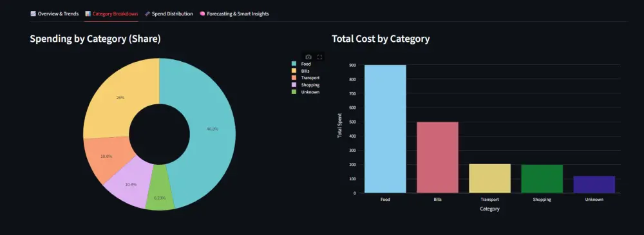Click the 100 y-axis tick value

point(353,179)
